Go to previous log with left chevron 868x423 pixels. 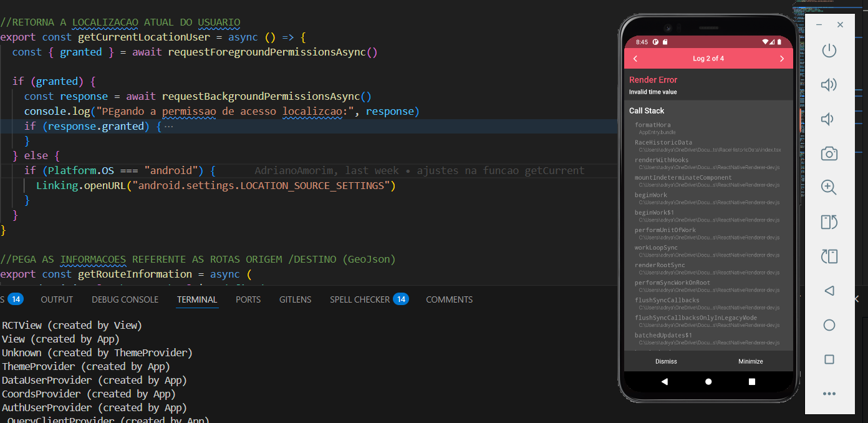click(x=635, y=59)
